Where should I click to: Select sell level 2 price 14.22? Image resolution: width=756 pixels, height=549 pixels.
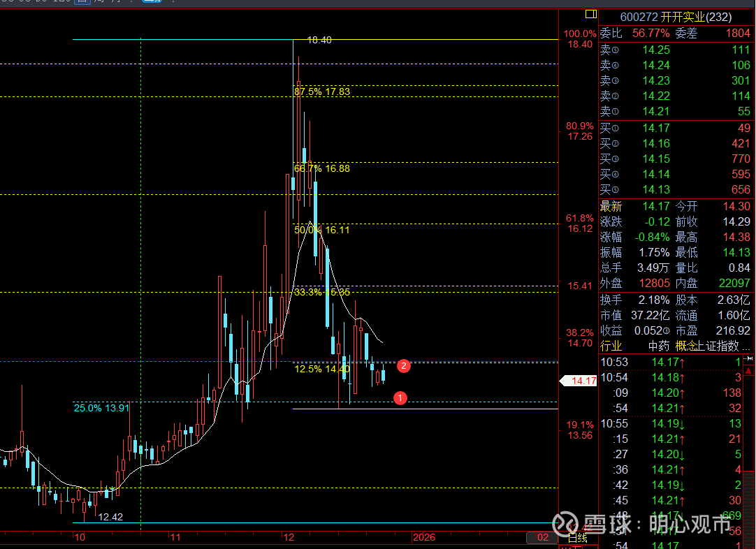pos(655,96)
